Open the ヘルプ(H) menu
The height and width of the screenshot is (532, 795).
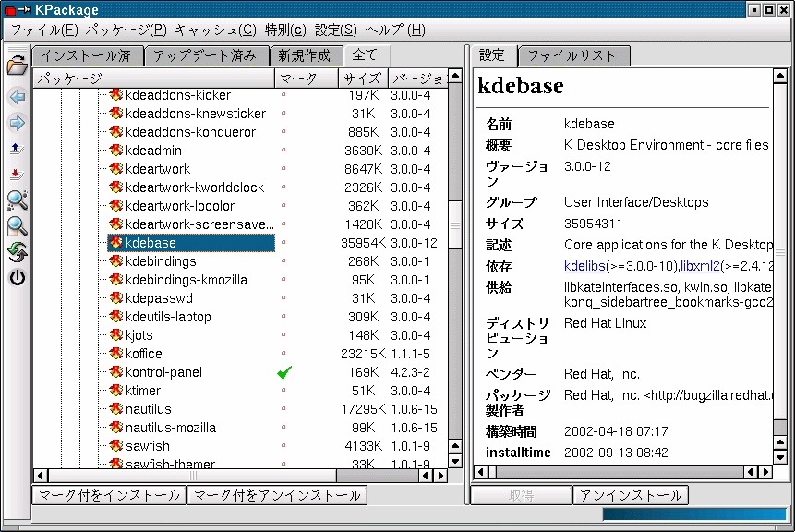click(x=395, y=30)
